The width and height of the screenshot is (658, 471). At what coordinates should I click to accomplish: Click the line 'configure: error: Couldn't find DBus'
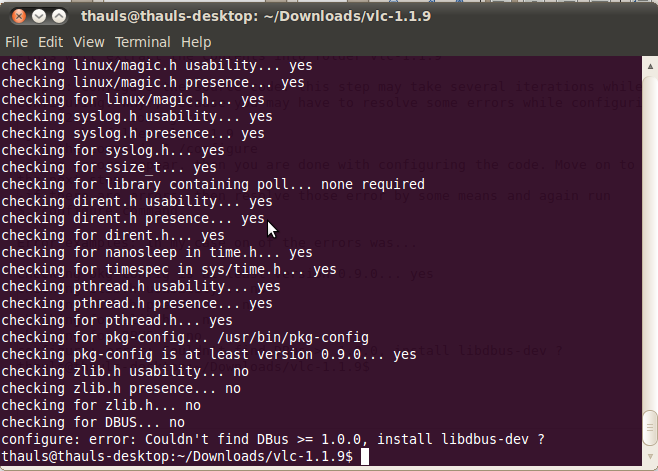click(273, 439)
